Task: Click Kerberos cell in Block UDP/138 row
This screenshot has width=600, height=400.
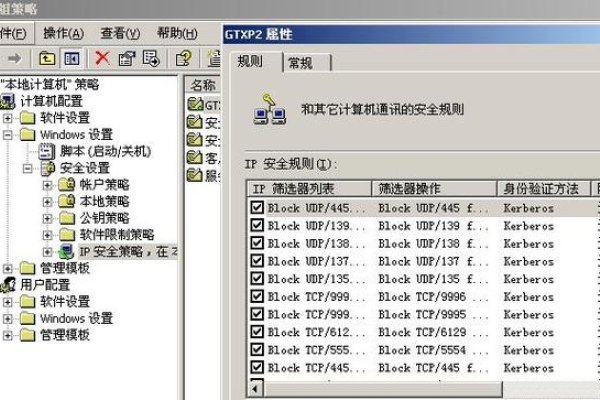Action: [x=528, y=243]
